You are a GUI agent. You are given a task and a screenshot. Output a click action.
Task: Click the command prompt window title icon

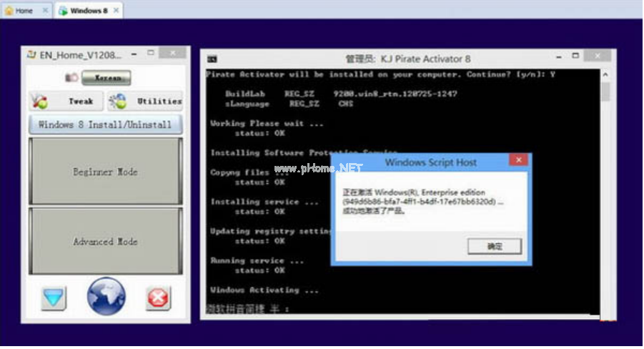[212, 59]
